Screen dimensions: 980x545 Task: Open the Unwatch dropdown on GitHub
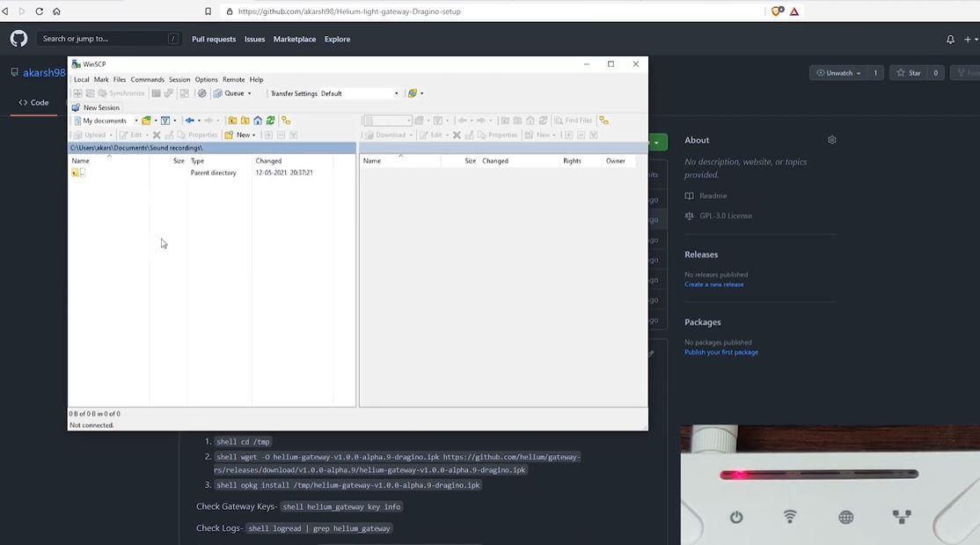[838, 73]
